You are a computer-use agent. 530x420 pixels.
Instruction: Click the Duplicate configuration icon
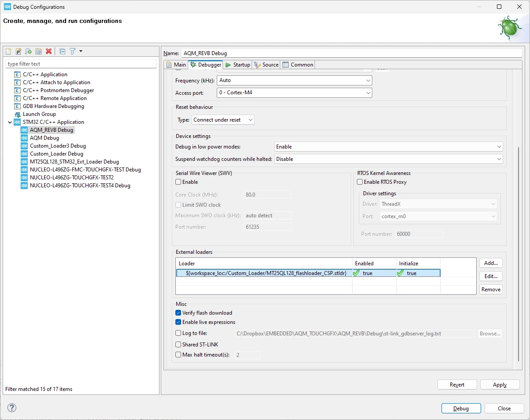coord(38,51)
